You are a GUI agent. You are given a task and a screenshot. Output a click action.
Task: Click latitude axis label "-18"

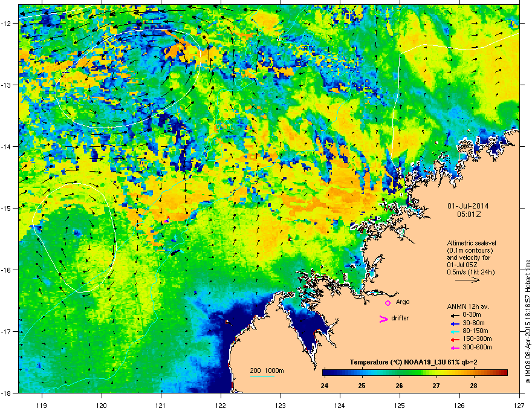(x=6, y=393)
